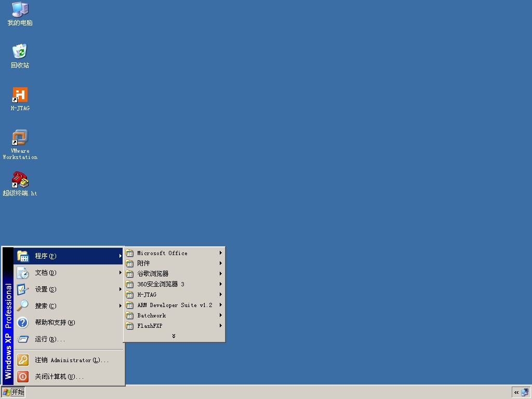
Task: Expand hidden tray icons with « arrow
Action: (x=516, y=393)
